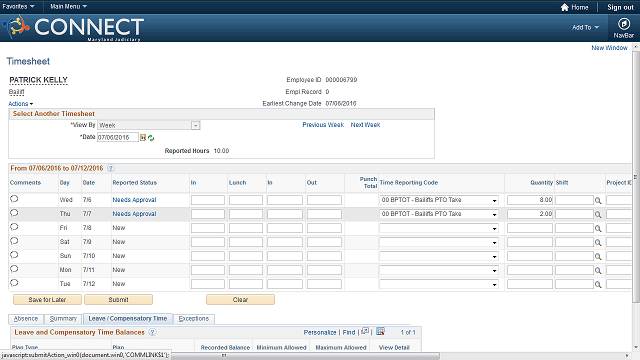This screenshot has height=360, width=640.
Task: Click the Clear button
Action: point(240,300)
